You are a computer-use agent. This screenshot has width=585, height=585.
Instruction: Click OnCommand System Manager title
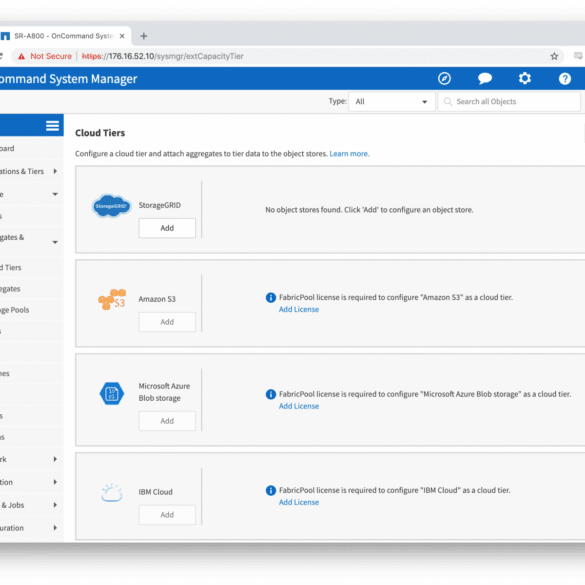(x=68, y=79)
